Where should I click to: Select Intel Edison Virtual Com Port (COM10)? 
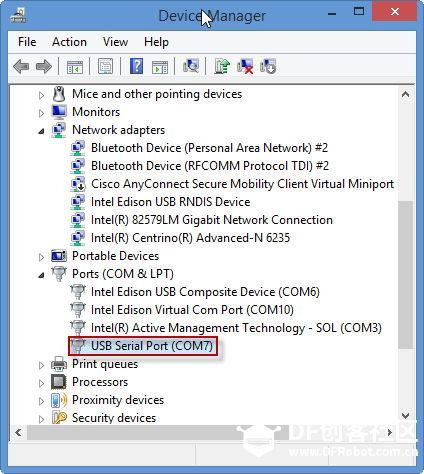(192, 310)
